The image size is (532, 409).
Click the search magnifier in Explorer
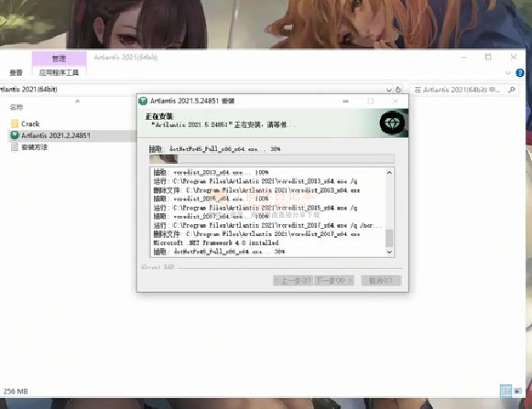[512, 90]
